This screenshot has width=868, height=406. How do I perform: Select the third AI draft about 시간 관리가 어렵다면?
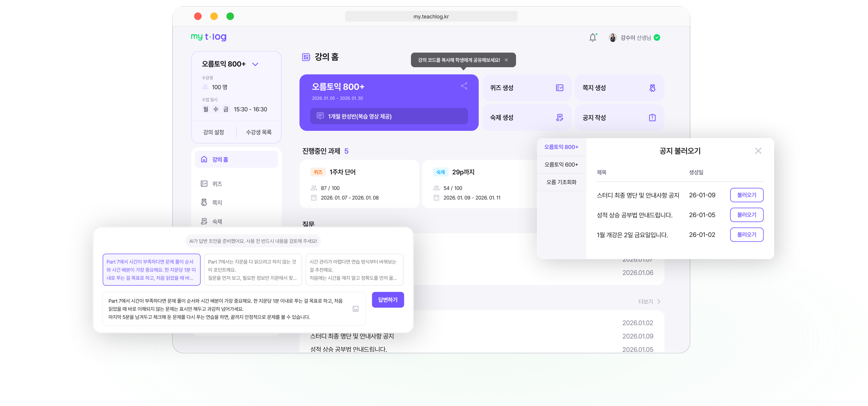(x=354, y=270)
